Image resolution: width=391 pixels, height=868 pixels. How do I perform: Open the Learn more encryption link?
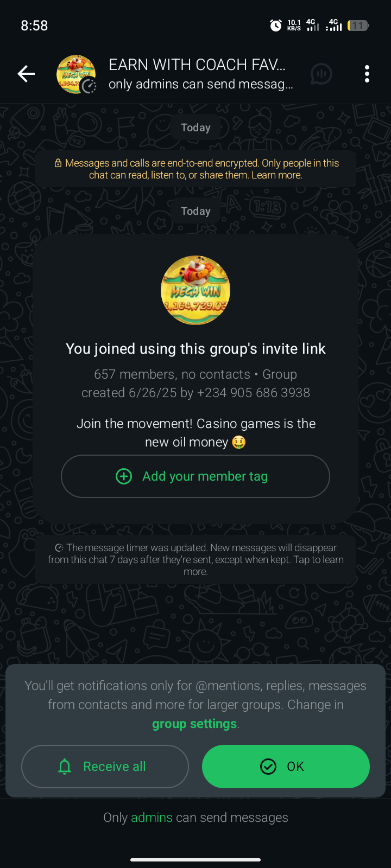276,175
